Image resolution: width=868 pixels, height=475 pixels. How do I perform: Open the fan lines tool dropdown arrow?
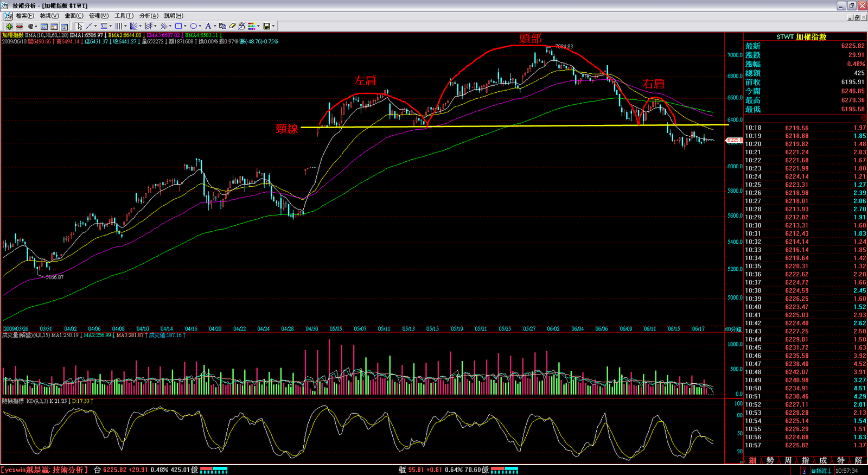click(140, 26)
